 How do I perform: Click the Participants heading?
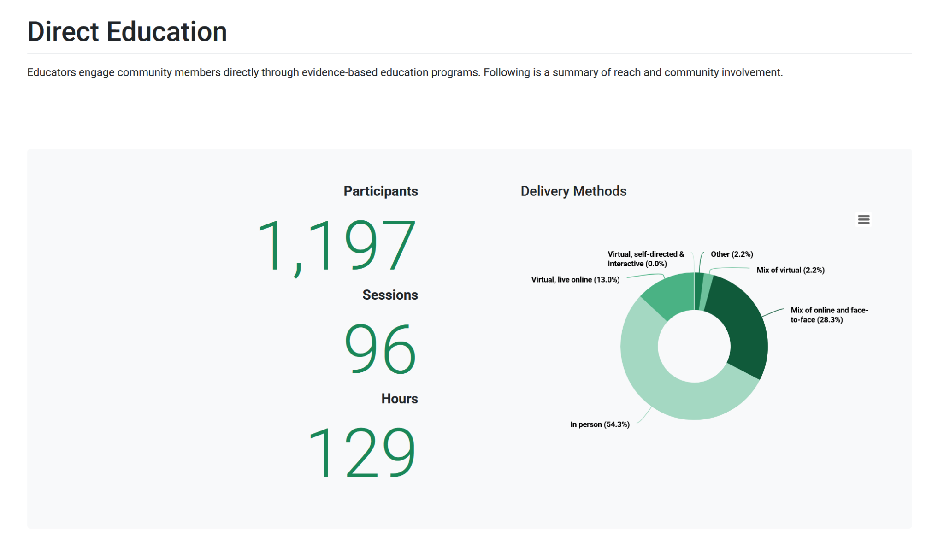[381, 191]
